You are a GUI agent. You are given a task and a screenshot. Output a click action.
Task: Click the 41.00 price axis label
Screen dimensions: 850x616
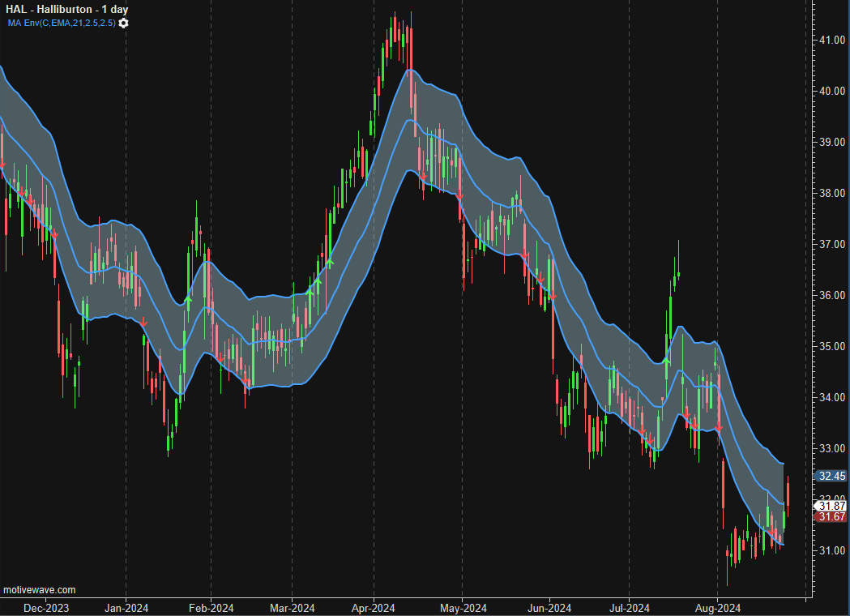point(832,41)
